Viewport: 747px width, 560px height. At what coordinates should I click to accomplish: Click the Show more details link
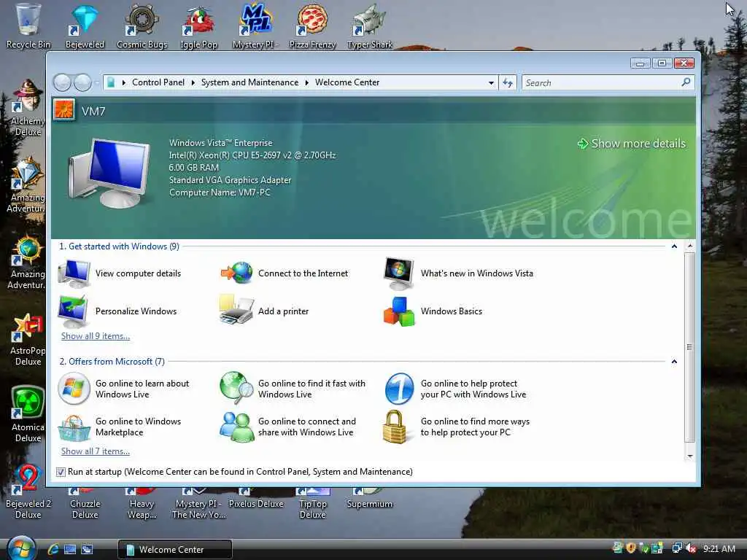pos(632,144)
